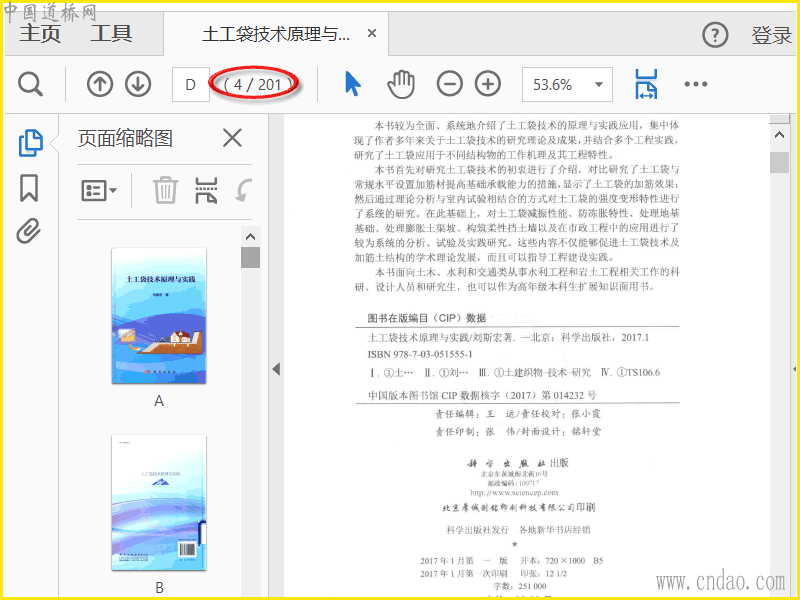Open the page thumbnails sidebar icon

click(x=31, y=143)
